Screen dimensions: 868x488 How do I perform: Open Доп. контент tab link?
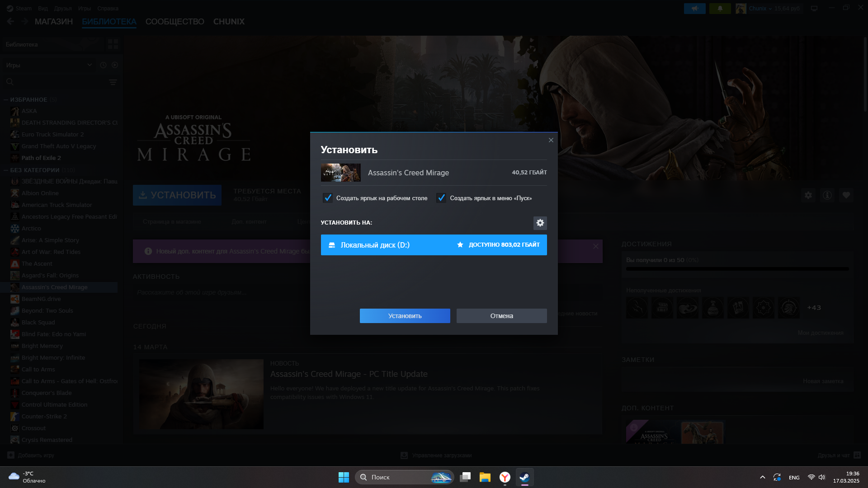tap(249, 222)
